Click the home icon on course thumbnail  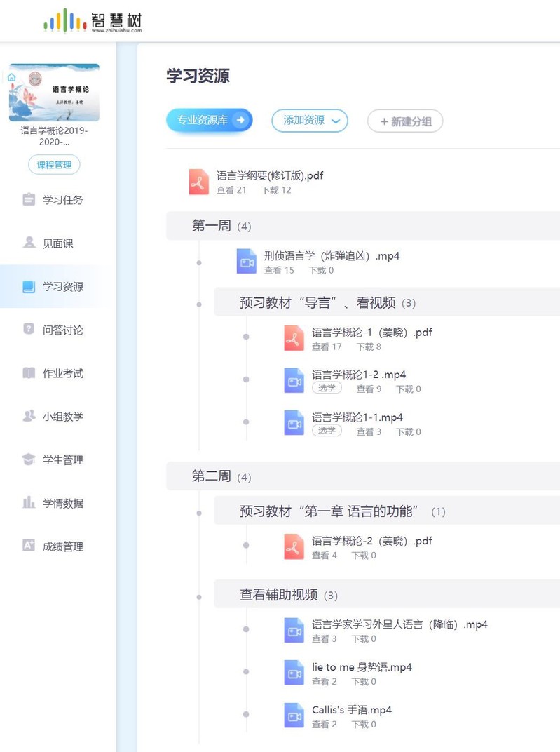click(x=12, y=77)
